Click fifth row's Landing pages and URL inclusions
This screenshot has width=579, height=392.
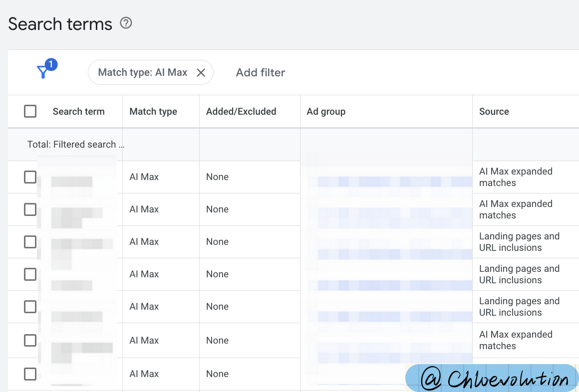click(519, 306)
